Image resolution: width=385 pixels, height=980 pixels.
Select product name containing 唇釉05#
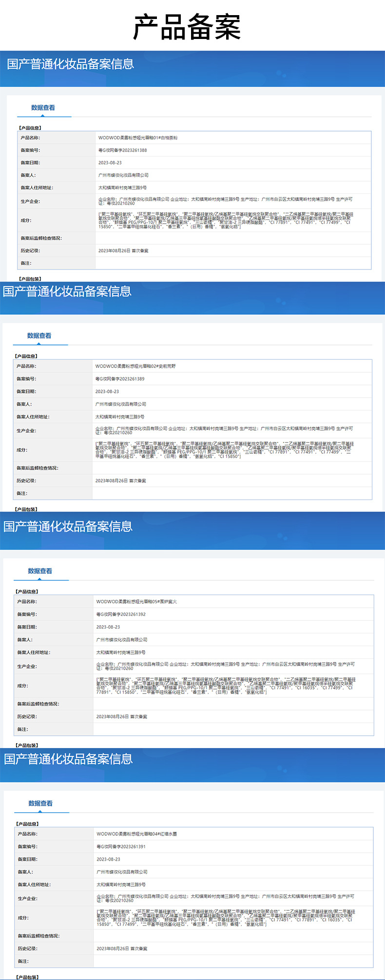tap(136, 602)
